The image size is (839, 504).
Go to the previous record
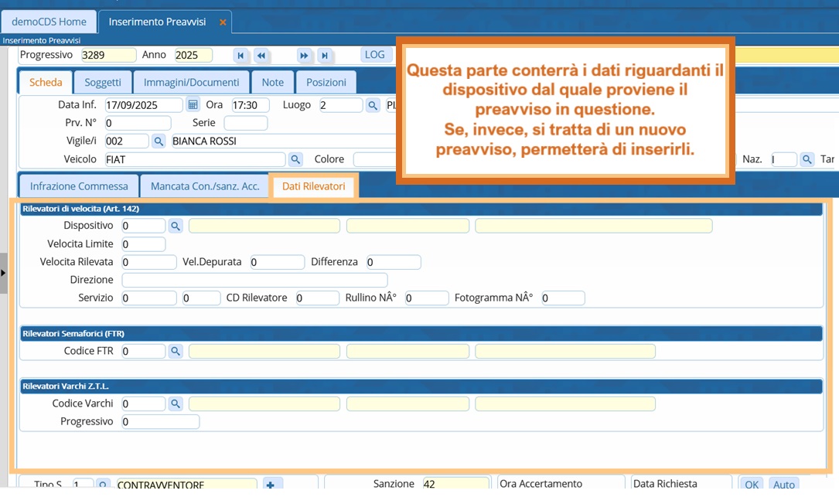[x=261, y=56]
